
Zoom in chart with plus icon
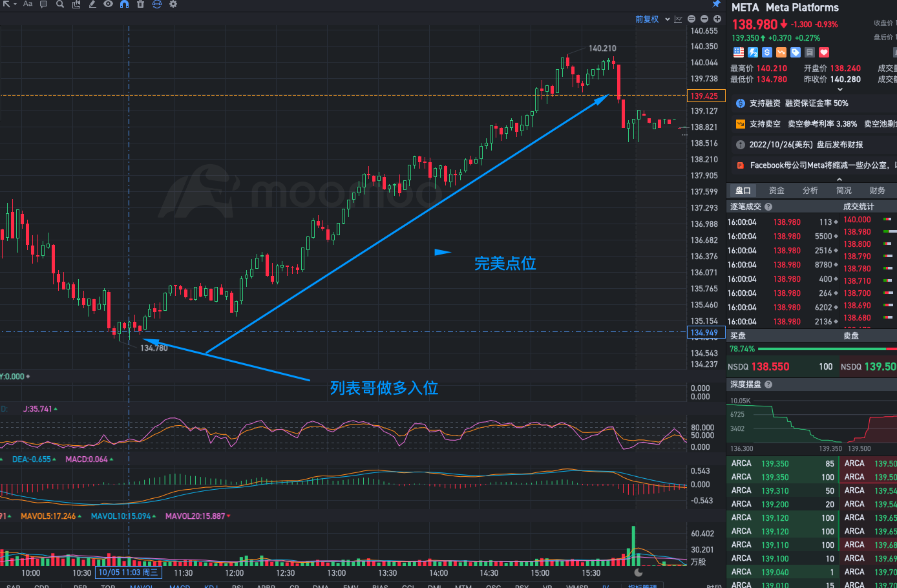[717, 19]
